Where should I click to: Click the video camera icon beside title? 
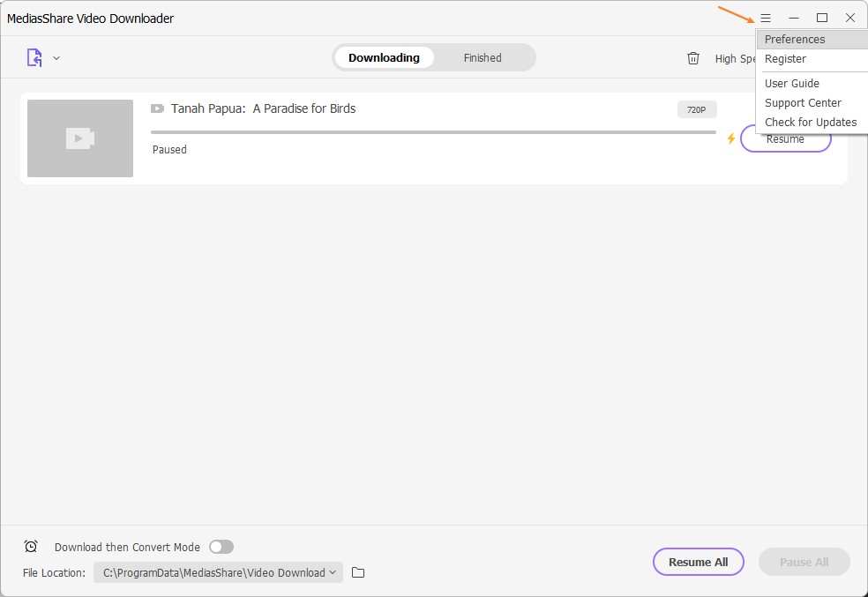pyautogui.click(x=157, y=108)
